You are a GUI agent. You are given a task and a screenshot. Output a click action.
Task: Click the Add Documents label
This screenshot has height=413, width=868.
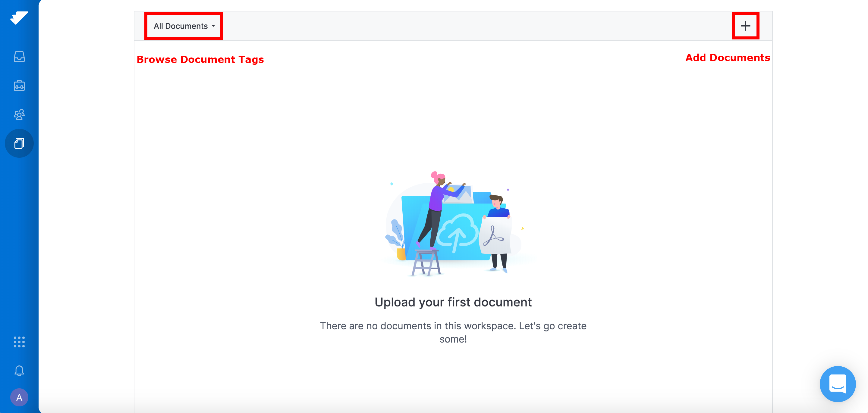(728, 57)
